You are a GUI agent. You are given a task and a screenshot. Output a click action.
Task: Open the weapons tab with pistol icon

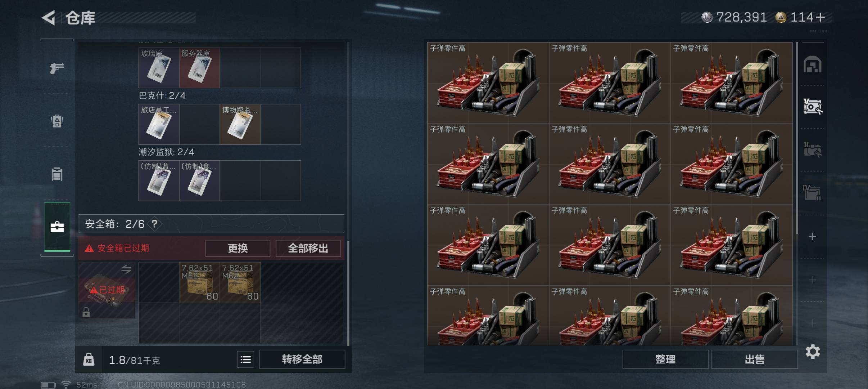(x=57, y=68)
